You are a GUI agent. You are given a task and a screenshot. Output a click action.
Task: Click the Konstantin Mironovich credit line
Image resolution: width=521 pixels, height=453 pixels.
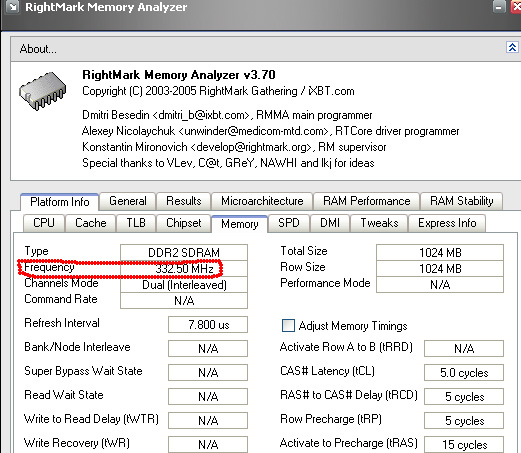234,147
